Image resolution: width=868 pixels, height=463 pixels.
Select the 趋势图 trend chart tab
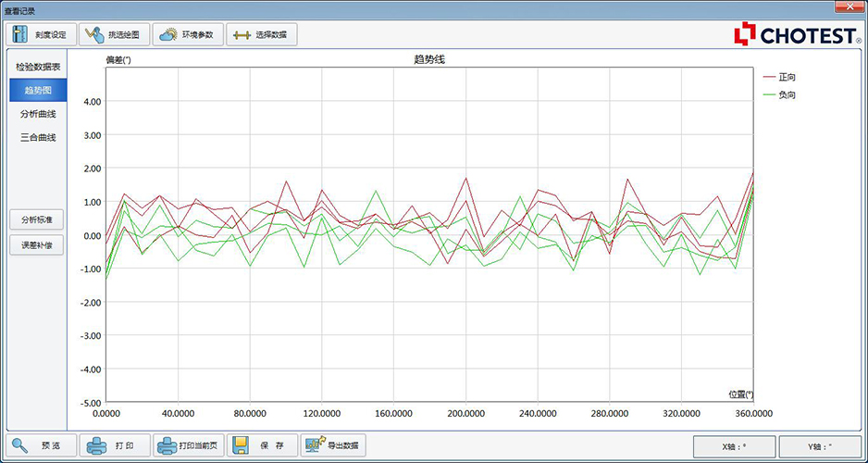(38, 91)
